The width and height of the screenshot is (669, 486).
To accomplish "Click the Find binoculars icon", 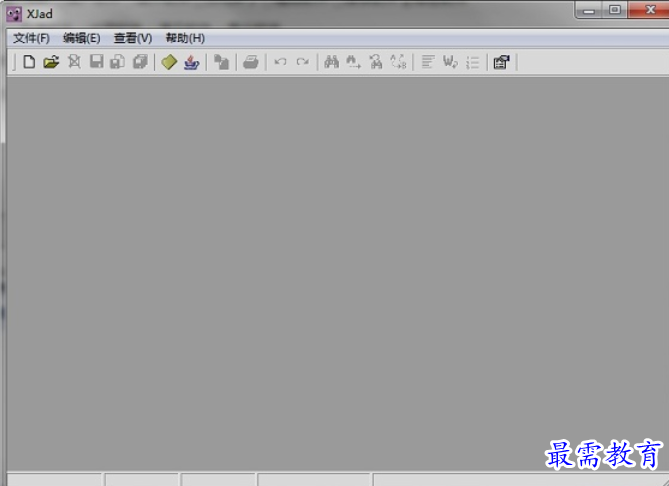I will (332, 62).
